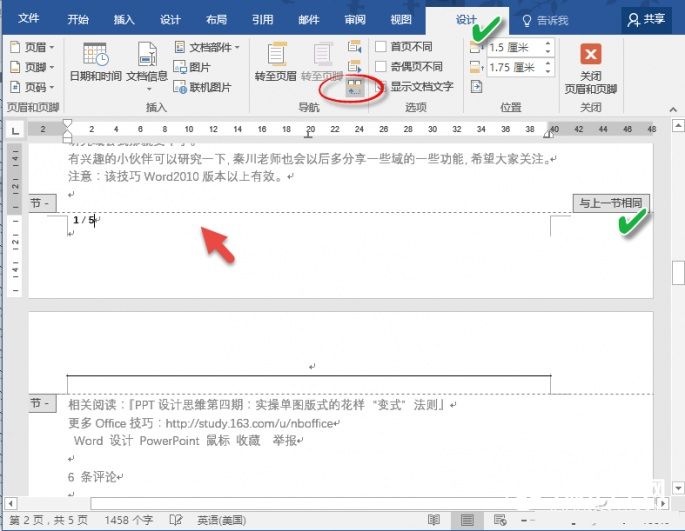Collapse the ribbon with the chevron
Screen dimensions: 685x531
(x=673, y=109)
